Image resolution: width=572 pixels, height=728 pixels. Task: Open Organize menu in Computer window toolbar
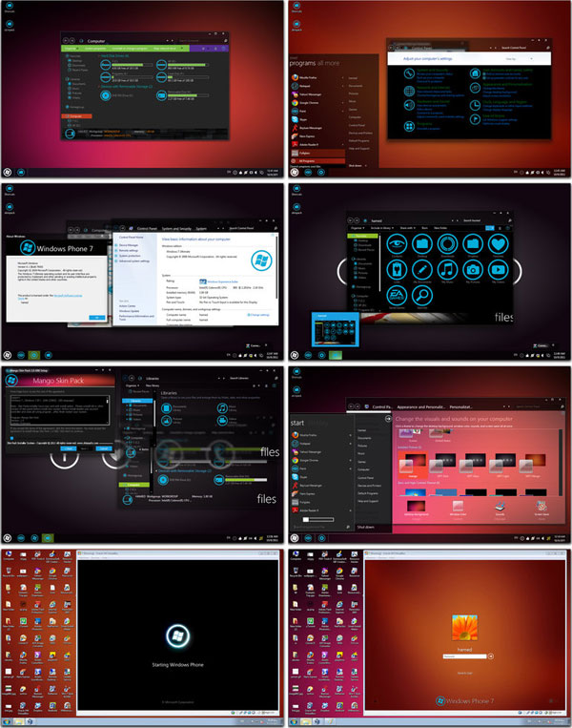[71, 49]
